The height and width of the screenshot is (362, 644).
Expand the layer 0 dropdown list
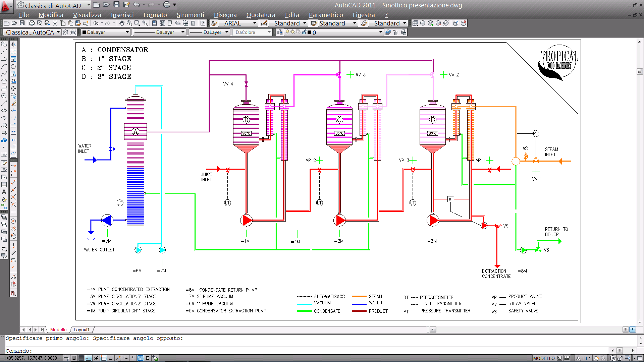381,32
